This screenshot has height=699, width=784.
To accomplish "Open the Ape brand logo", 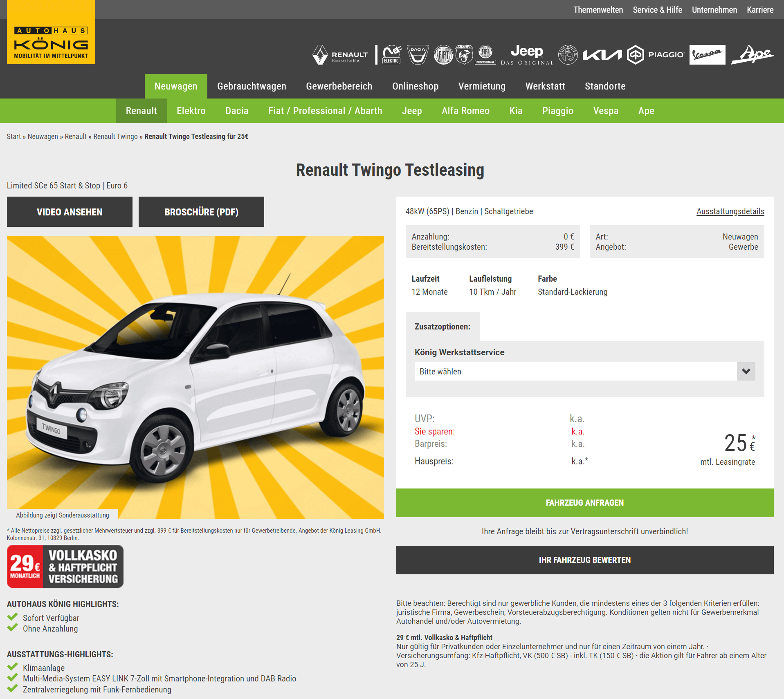I will [x=753, y=55].
